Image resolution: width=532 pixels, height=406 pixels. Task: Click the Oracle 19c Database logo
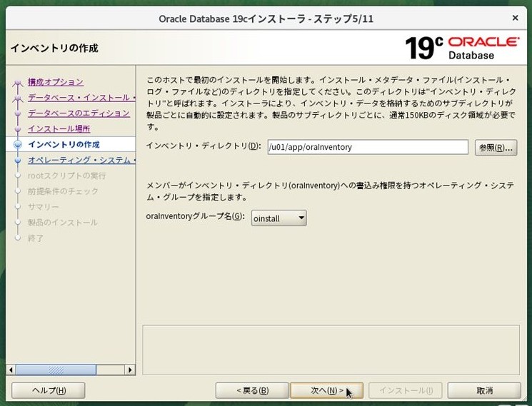pyautogui.click(x=462, y=48)
